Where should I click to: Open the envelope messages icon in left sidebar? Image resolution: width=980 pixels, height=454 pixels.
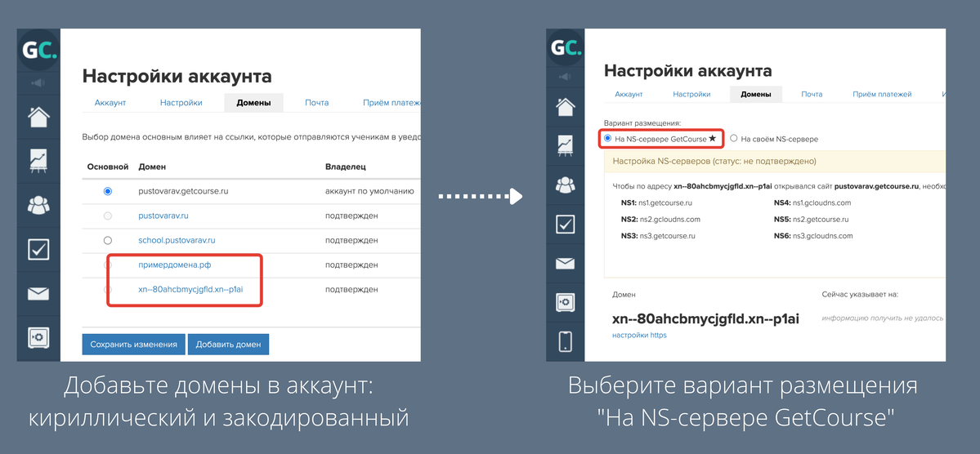[x=38, y=293]
